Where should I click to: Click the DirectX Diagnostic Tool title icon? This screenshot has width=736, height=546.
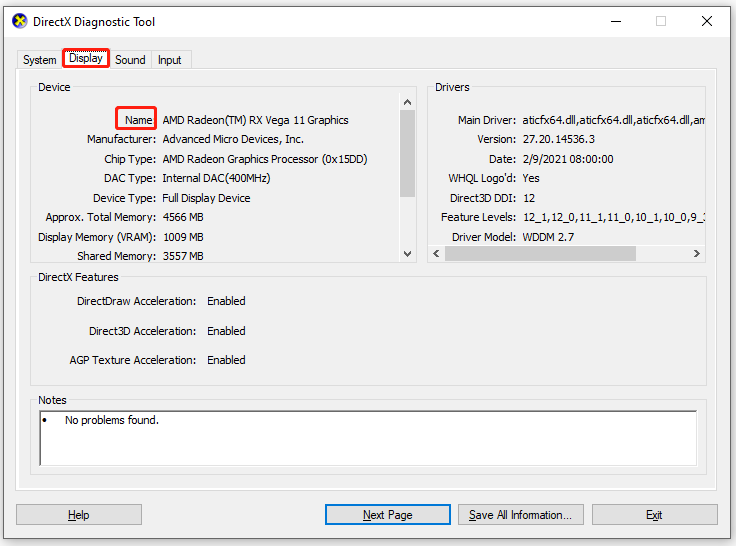[20, 21]
